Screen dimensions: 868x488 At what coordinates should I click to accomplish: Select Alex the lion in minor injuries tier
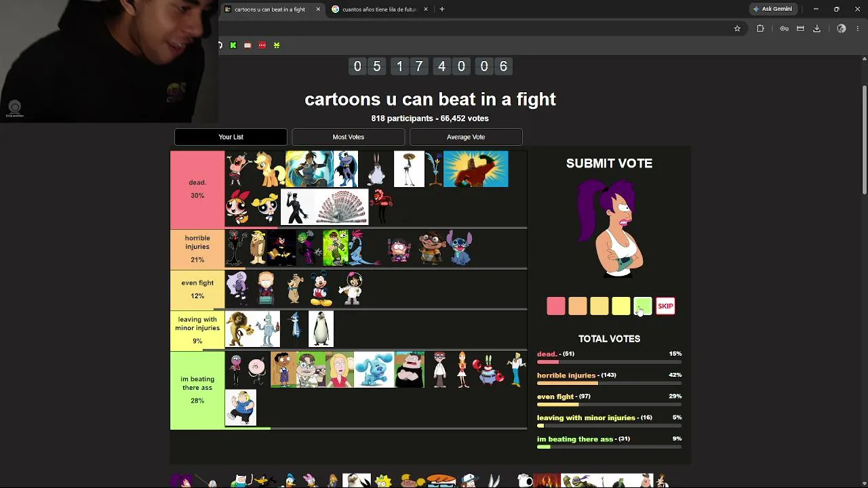point(239,329)
